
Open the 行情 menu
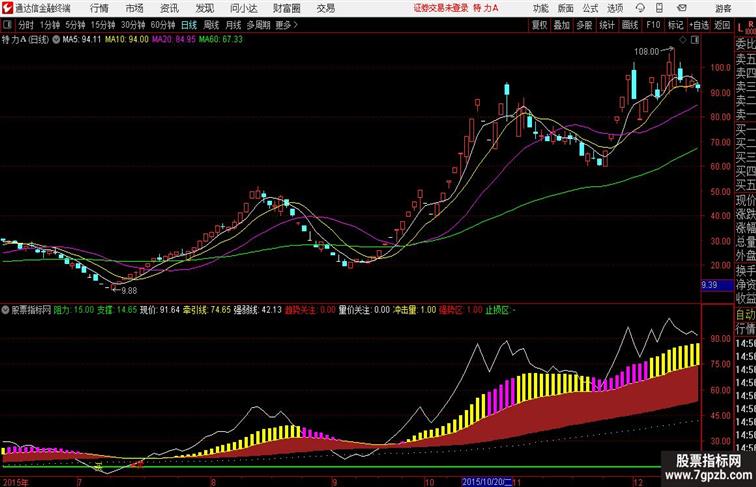point(99,8)
